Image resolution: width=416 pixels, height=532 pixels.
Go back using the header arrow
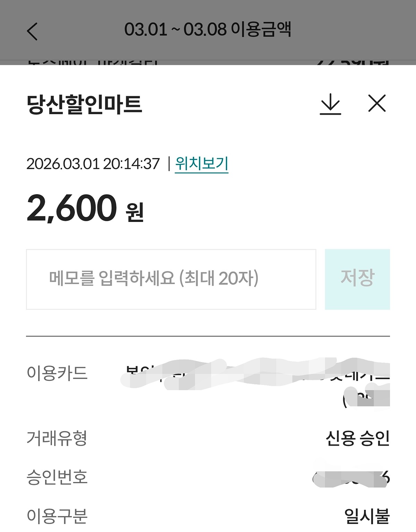[32, 32]
